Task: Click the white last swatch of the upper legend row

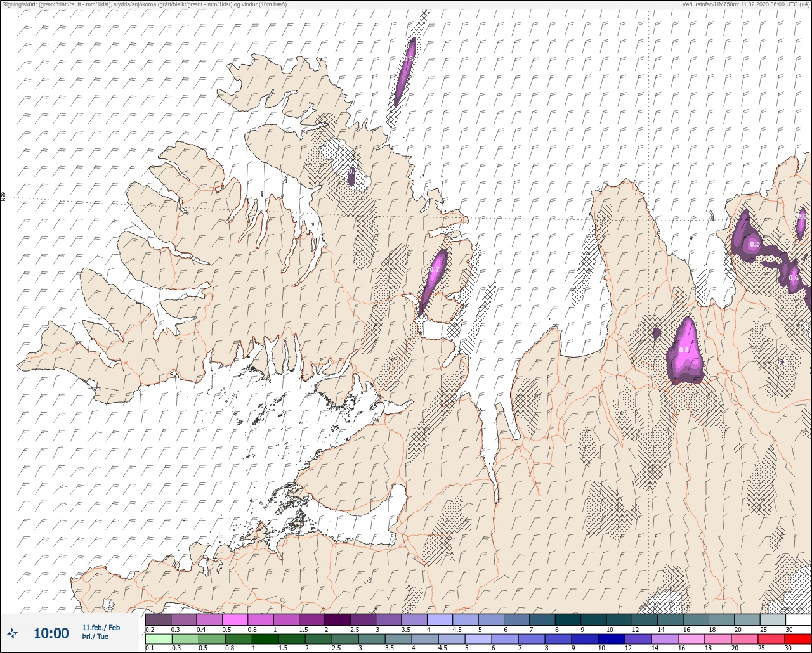Action: [x=798, y=619]
